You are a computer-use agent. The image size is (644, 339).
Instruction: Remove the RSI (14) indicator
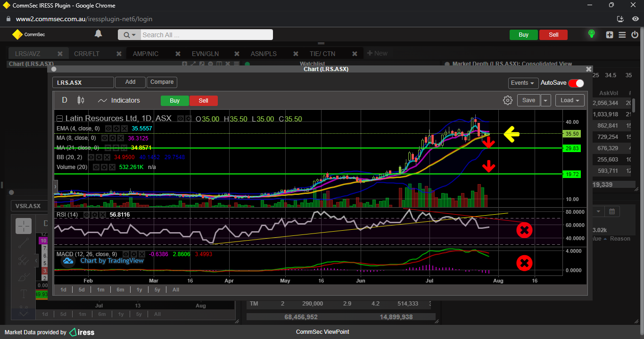click(x=103, y=215)
